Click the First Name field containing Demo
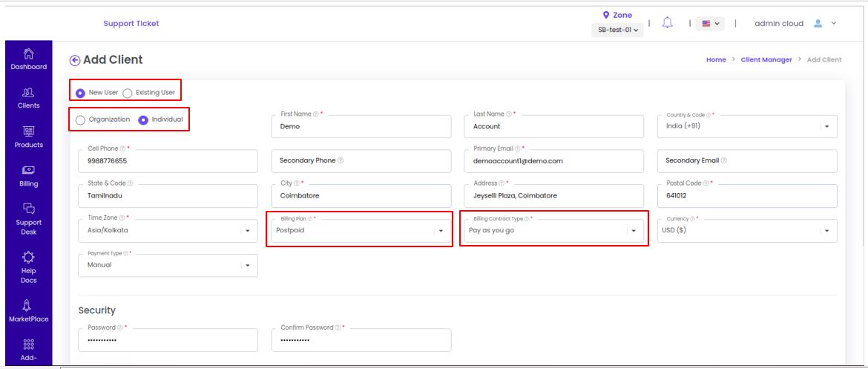Image resolution: width=868 pixels, height=369 pixels. point(361,126)
